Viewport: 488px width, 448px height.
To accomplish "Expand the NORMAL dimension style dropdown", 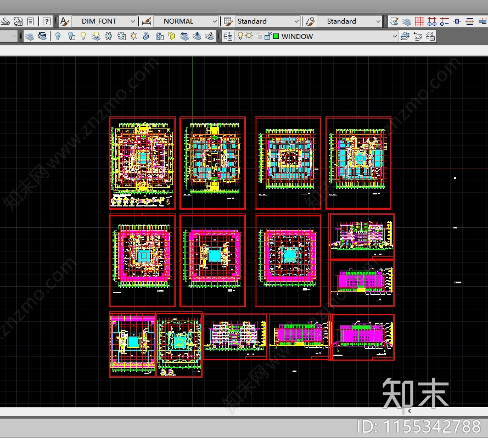I will [215, 21].
